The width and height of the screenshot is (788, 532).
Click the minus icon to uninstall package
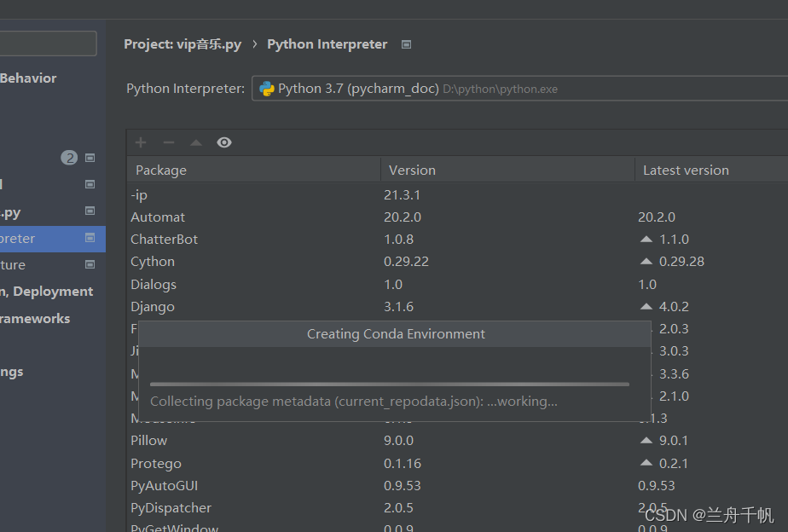(x=169, y=142)
